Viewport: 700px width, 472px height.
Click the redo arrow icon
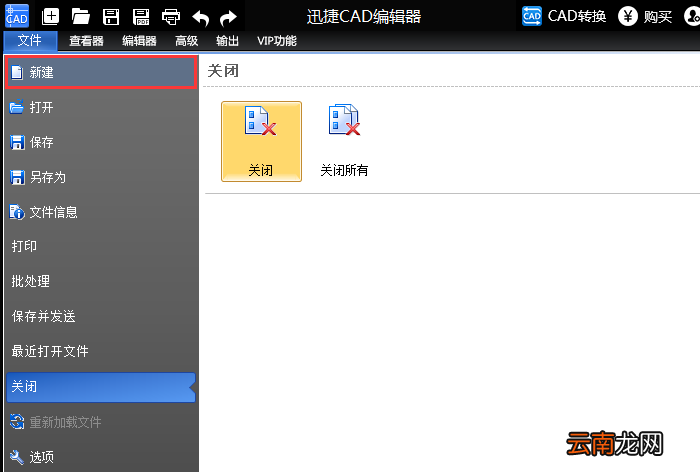click(x=228, y=18)
